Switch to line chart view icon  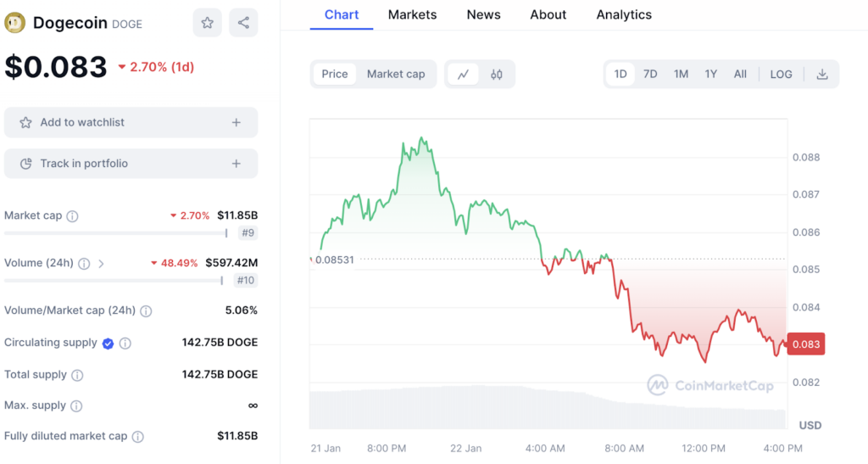(x=463, y=75)
